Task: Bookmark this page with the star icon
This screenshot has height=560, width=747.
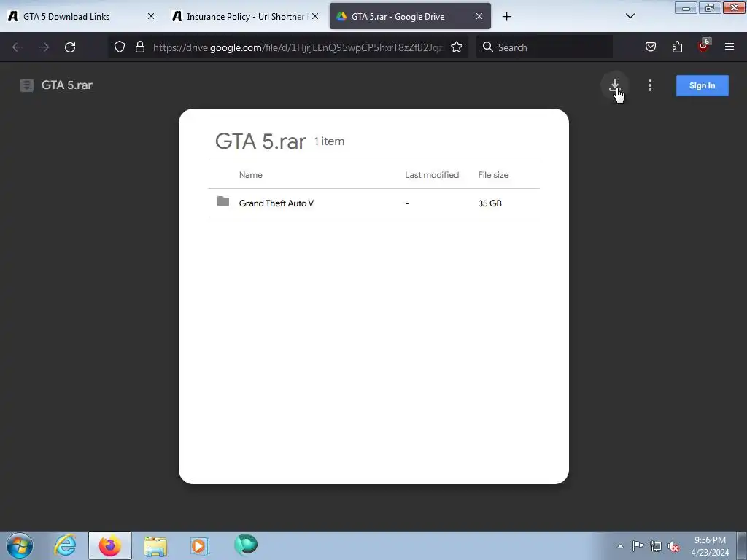Action: pyautogui.click(x=457, y=47)
